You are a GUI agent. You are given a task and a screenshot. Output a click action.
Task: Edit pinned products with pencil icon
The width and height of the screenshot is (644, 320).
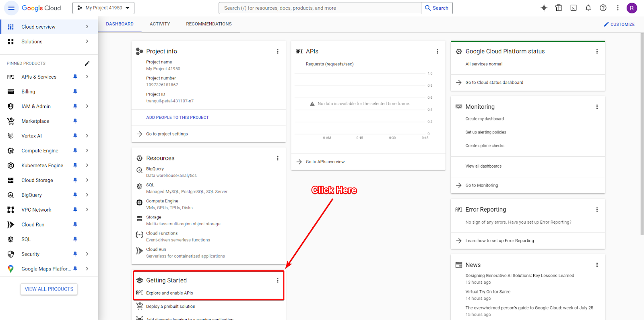(x=87, y=63)
